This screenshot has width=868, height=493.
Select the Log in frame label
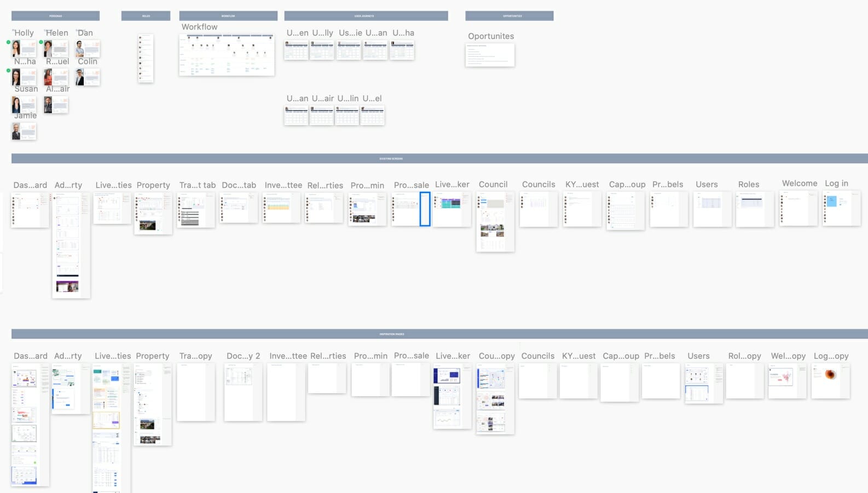coord(836,184)
